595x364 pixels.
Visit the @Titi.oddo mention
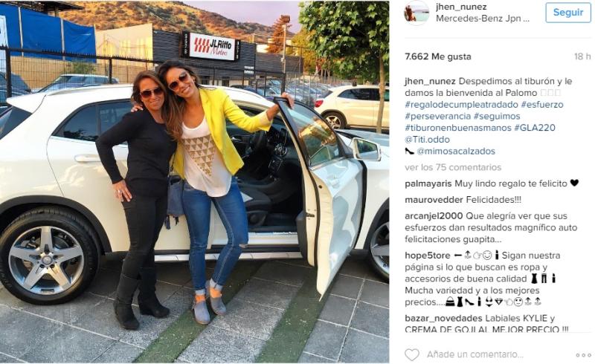(x=427, y=140)
